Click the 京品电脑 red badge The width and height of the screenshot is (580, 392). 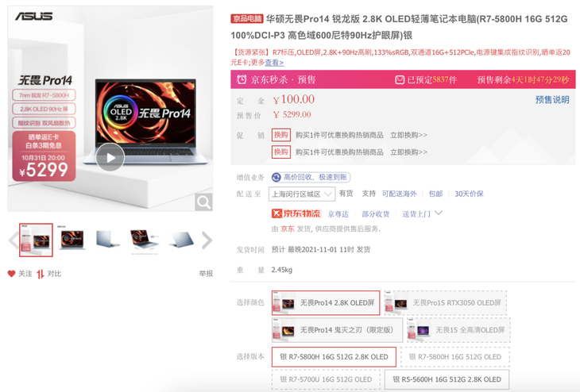coord(247,18)
